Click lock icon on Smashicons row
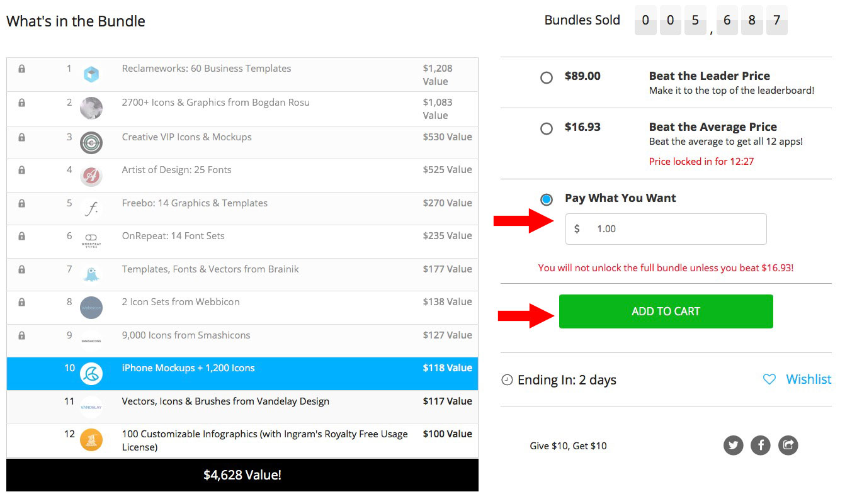857x504 pixels. pyautogui.click(x=22, y=335)
